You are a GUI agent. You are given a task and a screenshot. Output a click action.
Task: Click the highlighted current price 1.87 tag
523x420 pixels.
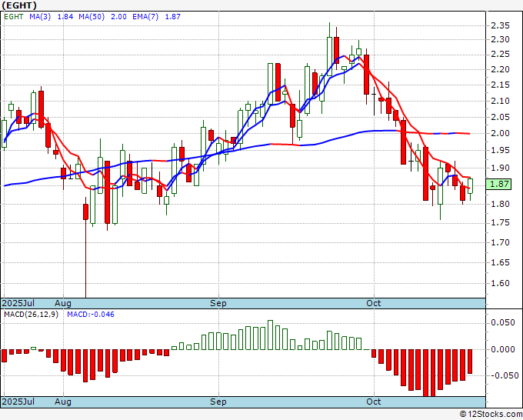[498, 184]
